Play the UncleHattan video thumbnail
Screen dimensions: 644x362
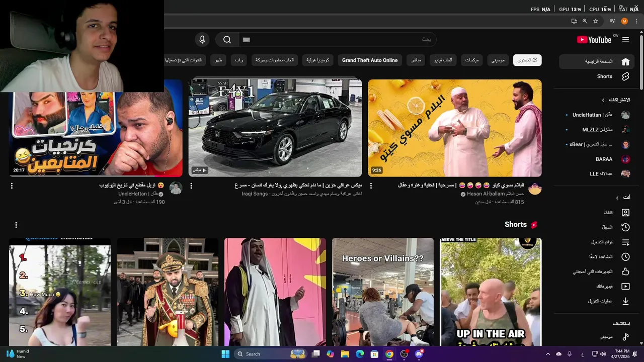click(x=96, y=134)
